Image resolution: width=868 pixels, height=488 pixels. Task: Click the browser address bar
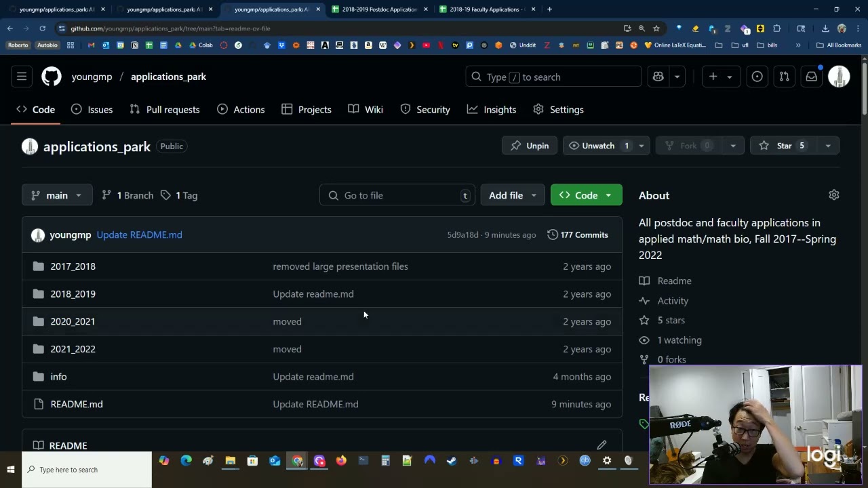tap(339, 28)
